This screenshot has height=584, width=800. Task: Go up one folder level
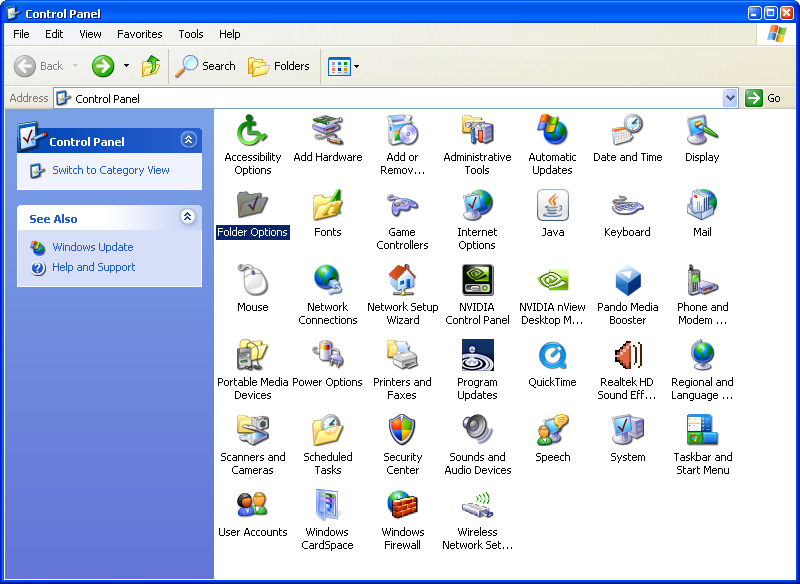(151, 66)
